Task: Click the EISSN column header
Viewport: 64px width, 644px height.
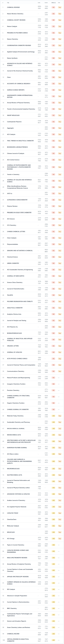Action: tap(46, 3)
